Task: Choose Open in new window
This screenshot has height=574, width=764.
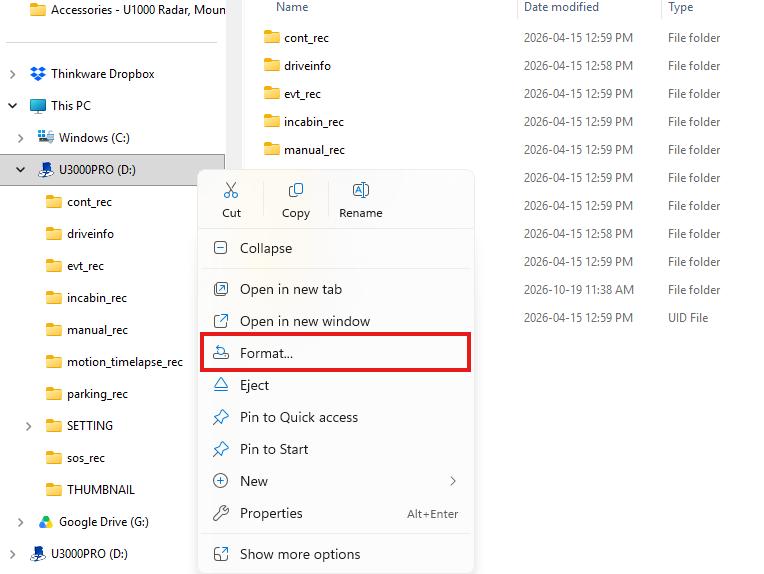Action: click(x=336, y=321)
